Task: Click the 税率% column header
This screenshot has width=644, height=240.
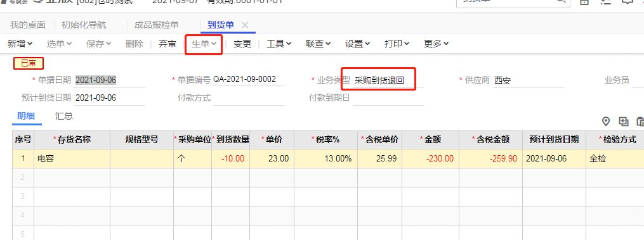Action: 325,139
